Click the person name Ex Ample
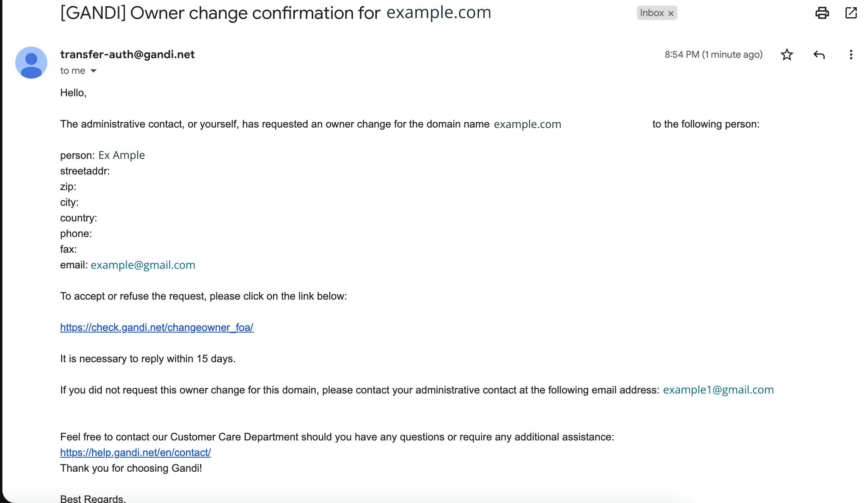Screen dimensions: 868x503 pos(122,155)
